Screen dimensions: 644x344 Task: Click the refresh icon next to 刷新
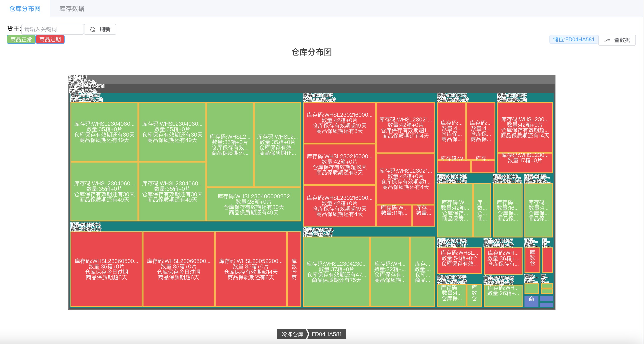[x=93, y=29]
